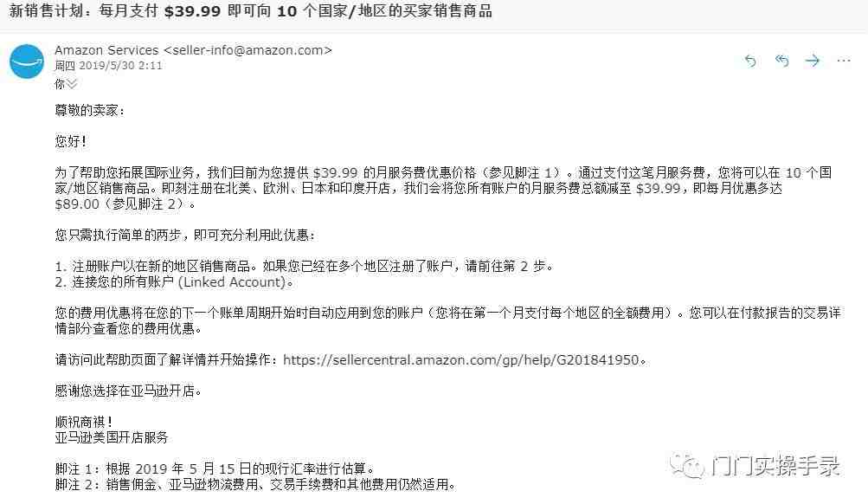Screen dimensions: 868x504
Task: Open the sellercentral.amazon.com help page link
Action: pos(460,360)
